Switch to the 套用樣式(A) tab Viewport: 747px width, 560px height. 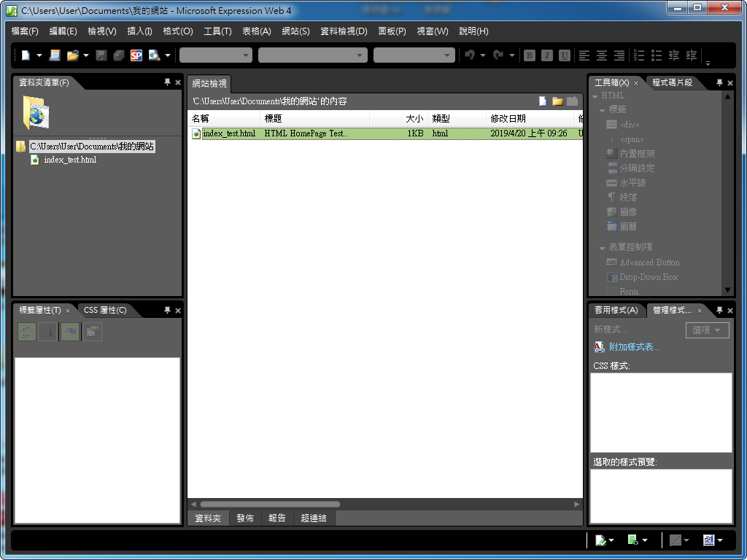616,310
